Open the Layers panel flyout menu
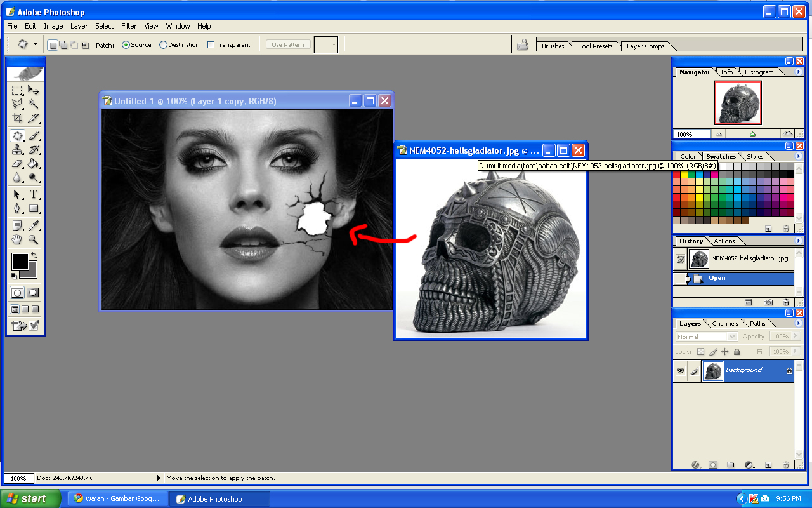Screen dimensions: 812x508 (x=797, y=323)
